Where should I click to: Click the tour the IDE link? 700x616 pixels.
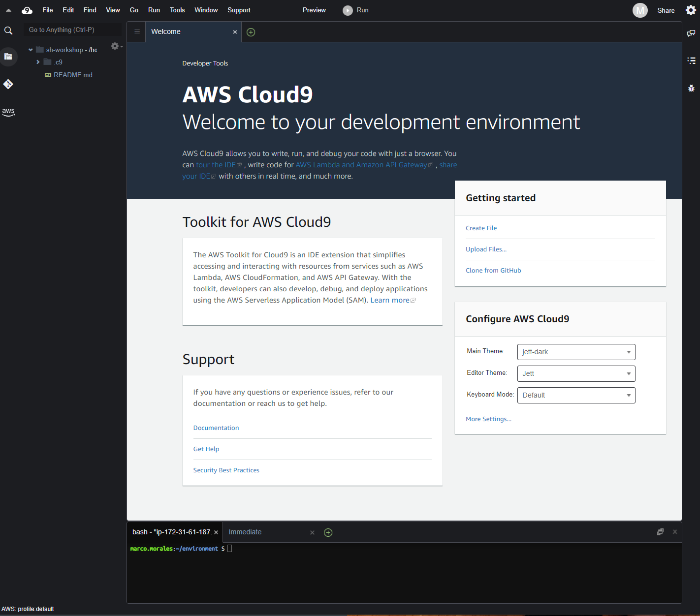coord(219,165)
